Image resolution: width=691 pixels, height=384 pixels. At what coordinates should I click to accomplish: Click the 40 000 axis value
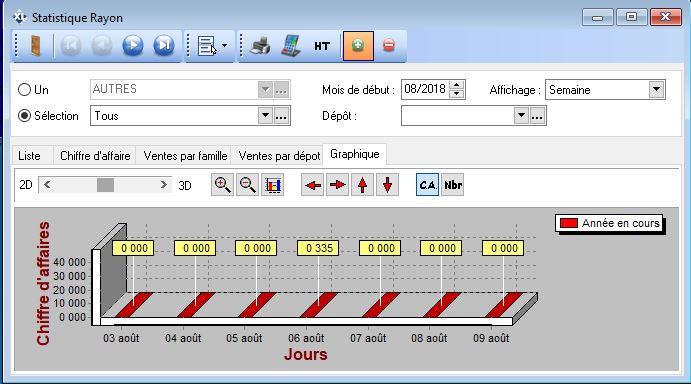[69, 262]
